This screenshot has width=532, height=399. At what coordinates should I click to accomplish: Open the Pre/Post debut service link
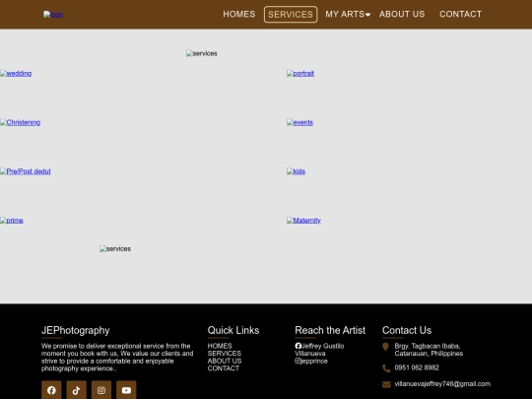tap(26, 171)
